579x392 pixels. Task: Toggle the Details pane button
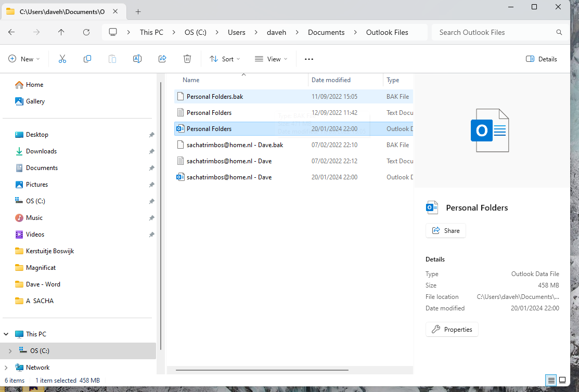pos(542,59)
